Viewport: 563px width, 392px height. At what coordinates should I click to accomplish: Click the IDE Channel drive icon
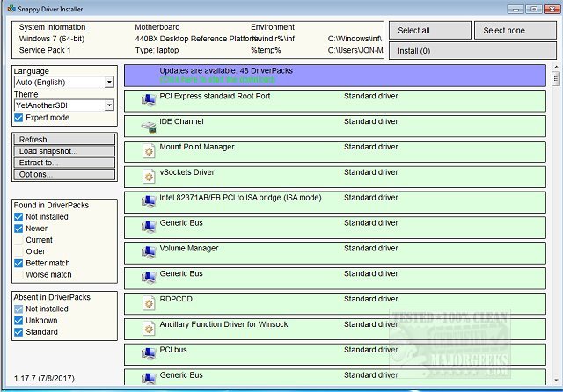click(x=149, y=126)
